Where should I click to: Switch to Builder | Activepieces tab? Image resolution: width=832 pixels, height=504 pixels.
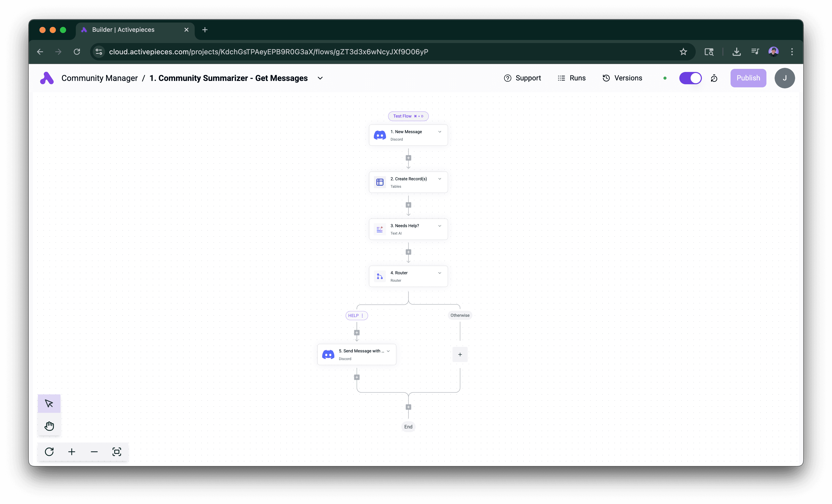(135, 30)
